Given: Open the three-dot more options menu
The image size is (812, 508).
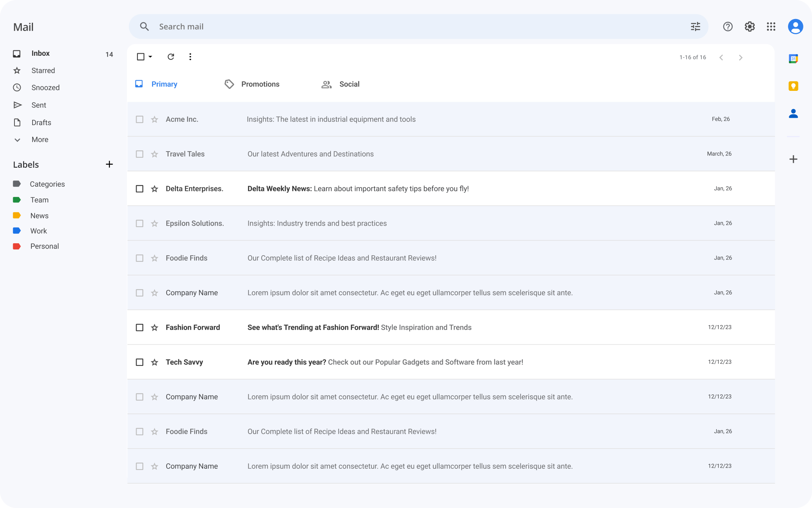Looking at the screenshot, I should click(190, 57).
